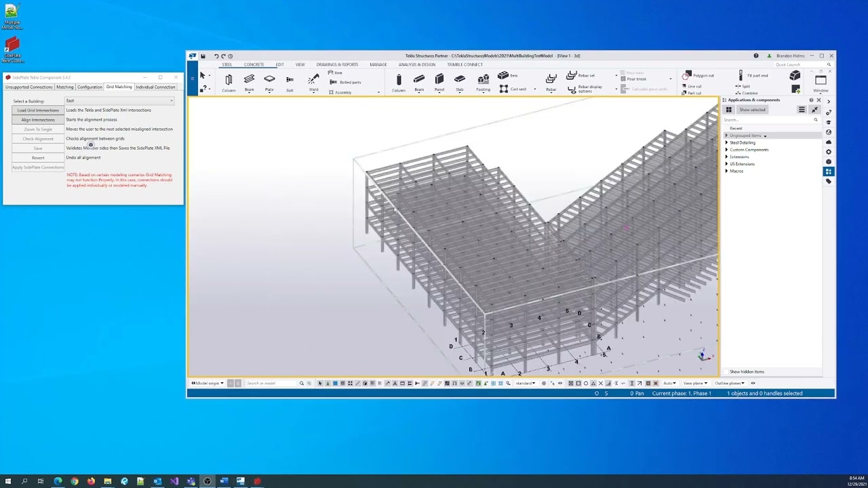
Task: Click the graduation cap learning icon
Action: (x=829, y=123)
